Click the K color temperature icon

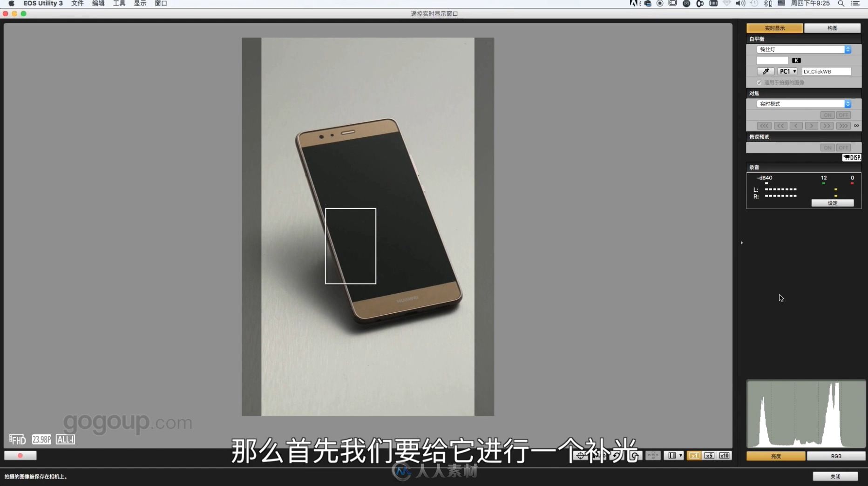click(796, 60)
